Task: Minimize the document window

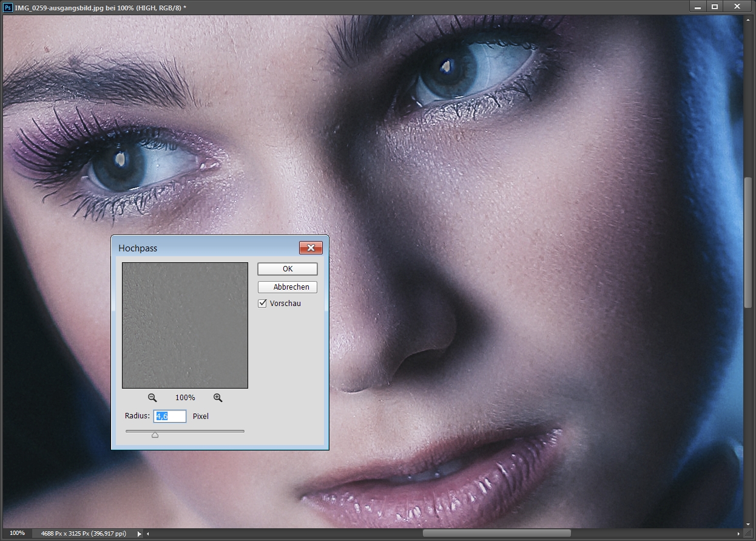Action: pyautogui.click(x=697, y=7)
